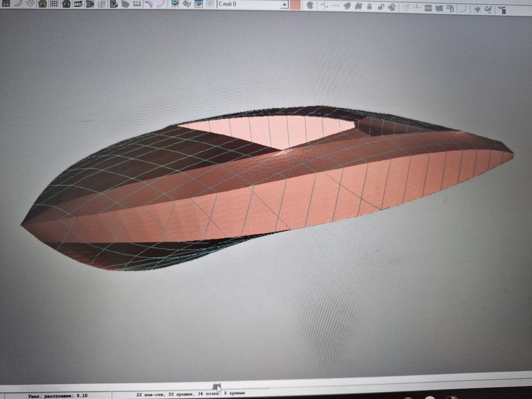Lock points with the closed padlock icon
Viewport: 532px width, 399px height.
coord(369,7)
